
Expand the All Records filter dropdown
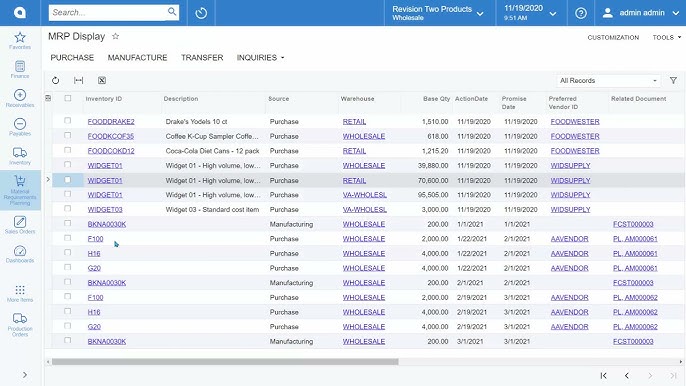(x=608, y=81)
